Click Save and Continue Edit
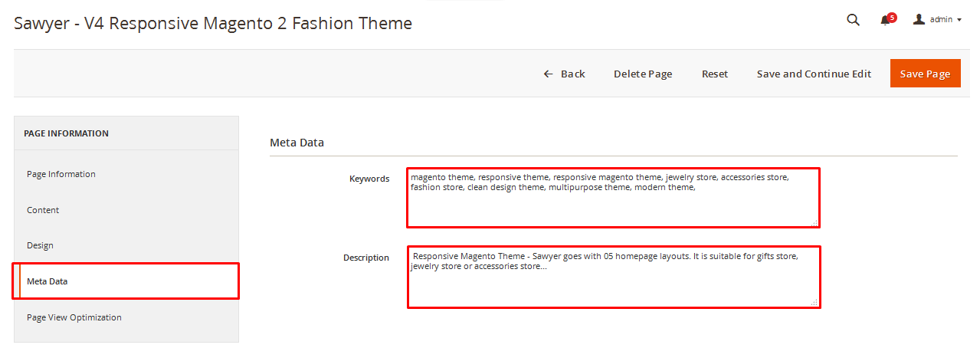The height and width of the screenshot is (358, 980). 814,74
